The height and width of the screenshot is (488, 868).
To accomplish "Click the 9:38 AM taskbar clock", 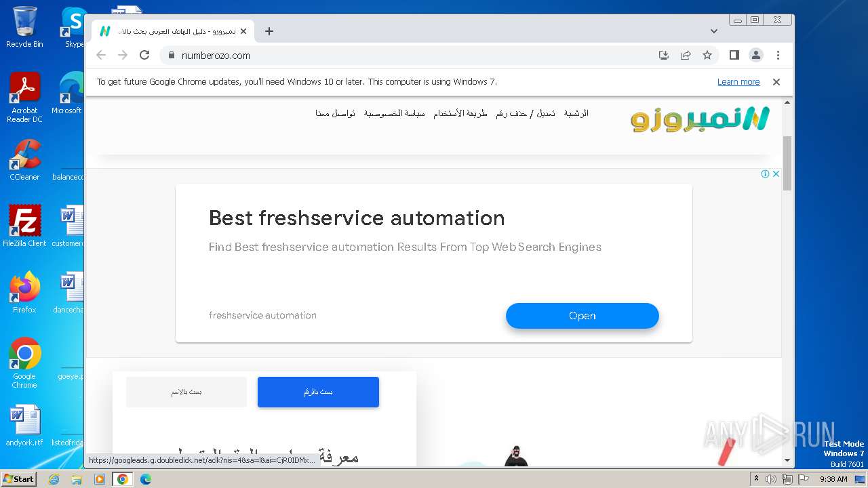I will [x=833, y=479].
